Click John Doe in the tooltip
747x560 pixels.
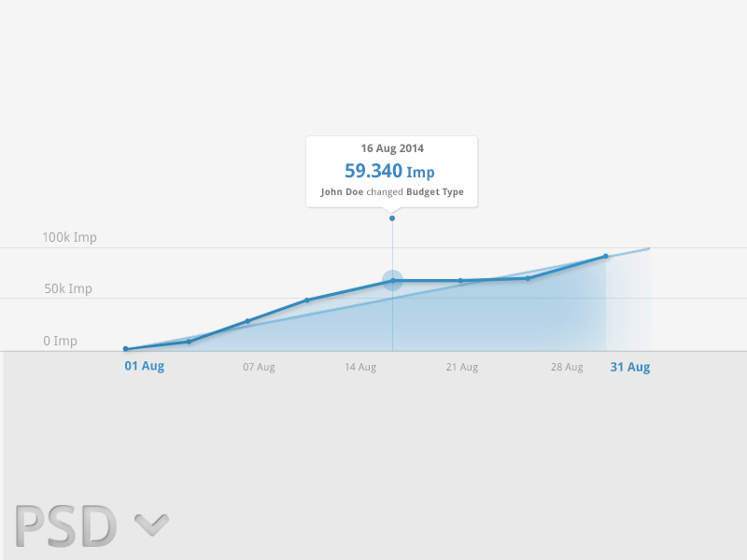[341, 192]
